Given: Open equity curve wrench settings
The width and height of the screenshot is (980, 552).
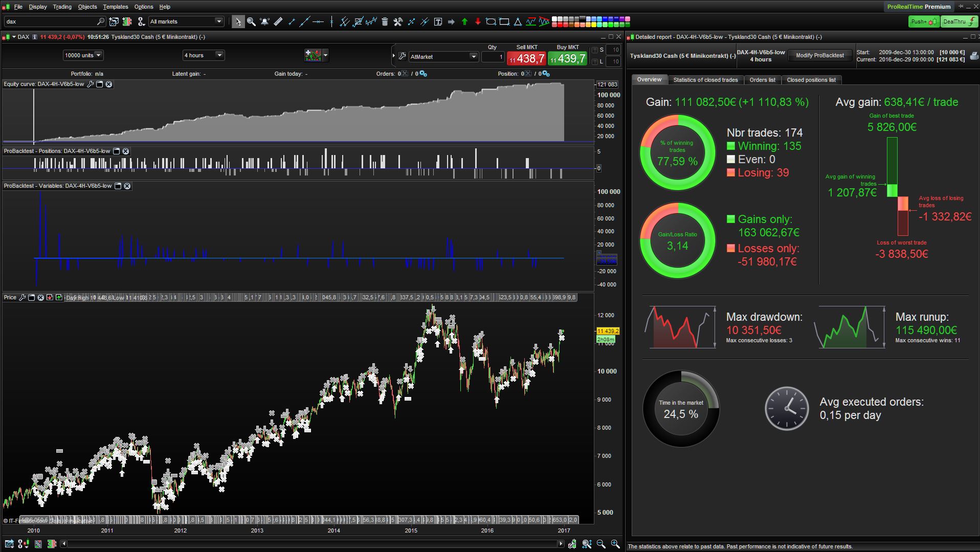Looking at the screenshot, I should [x=90, y=84].
